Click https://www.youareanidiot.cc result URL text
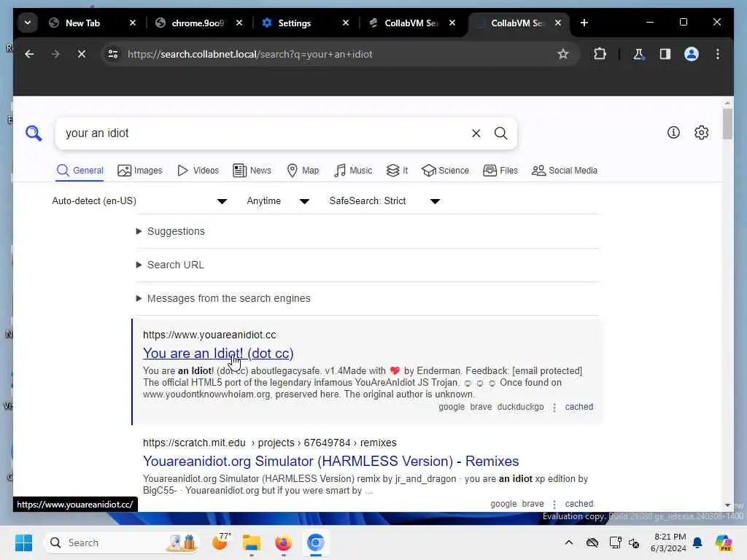747x560 pixels. tap(209, 335)
